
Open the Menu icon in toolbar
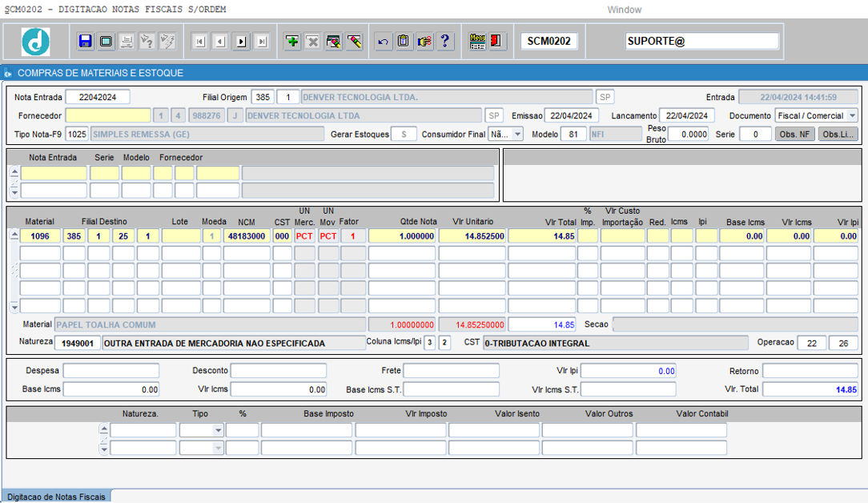click(x=477, y=42)
